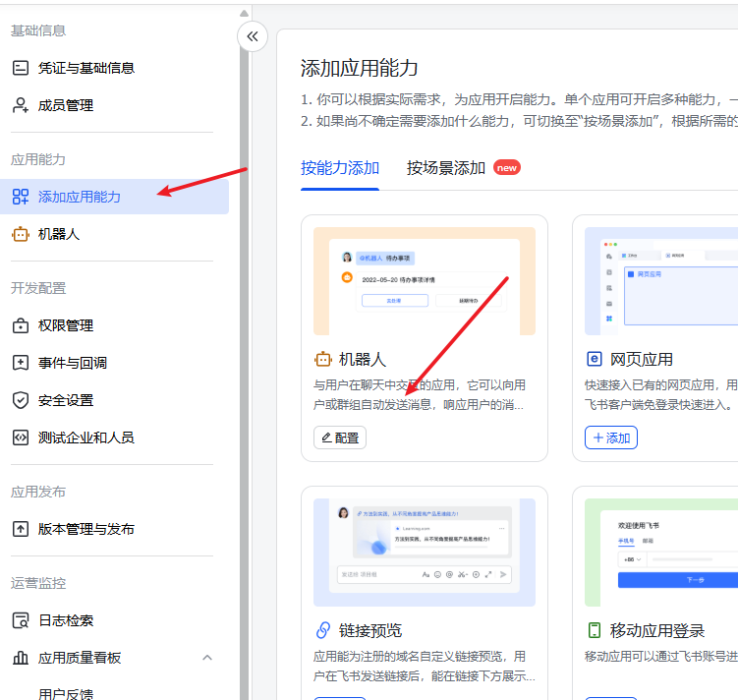Screen dimensions: 738x700
Task: Collapse the 应用质量看板 section chevron
Action: pyautogui.click(x=207, y=658)
